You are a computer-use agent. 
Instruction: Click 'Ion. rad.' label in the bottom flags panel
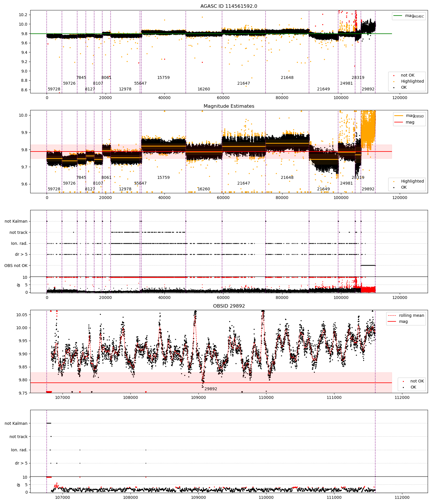pos(19,450)
